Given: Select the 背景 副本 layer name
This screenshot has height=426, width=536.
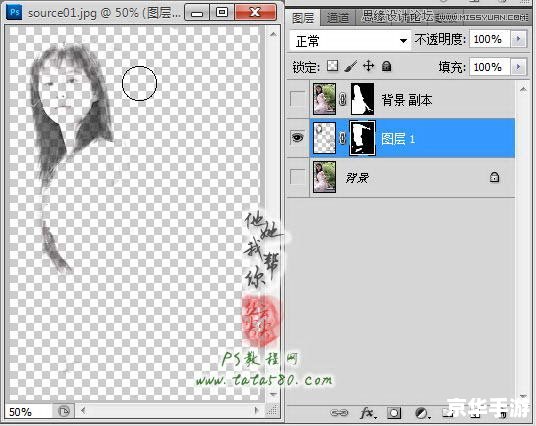Looking at the screenshot, I should [406, 100].
